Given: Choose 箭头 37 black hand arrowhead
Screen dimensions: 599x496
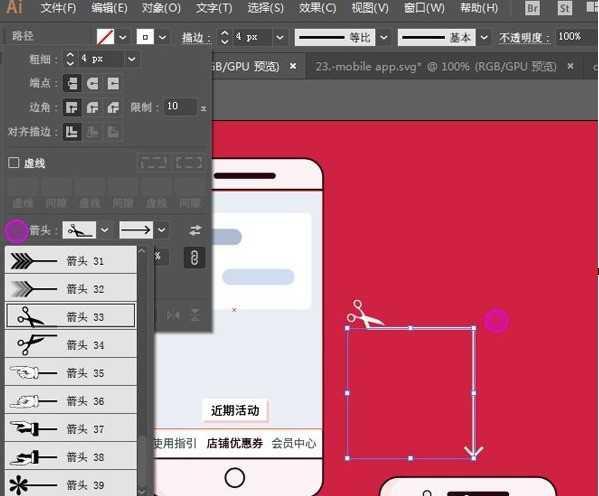Looking at the screenshot, I should point(71,428).
